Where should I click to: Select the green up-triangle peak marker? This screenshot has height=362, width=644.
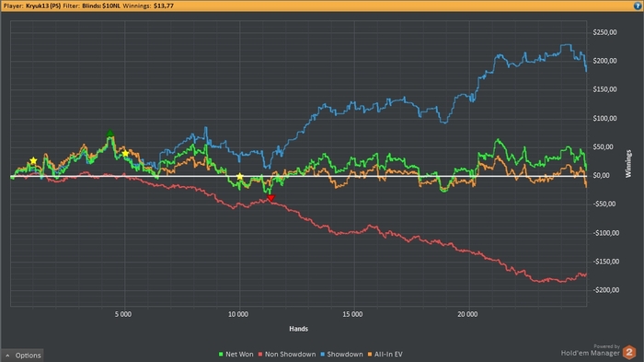click(x=109, y=134)
